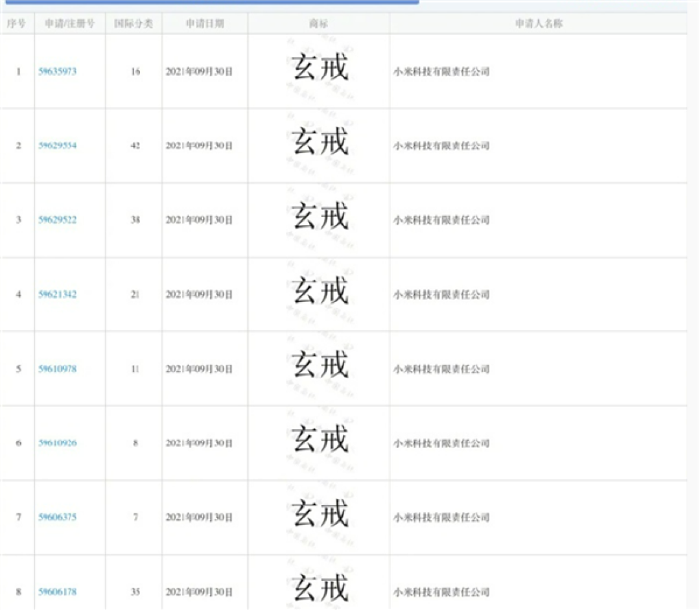This screenshot has width=700, height=610.
Task: Click the date 2021年09月30日 in row 2
Action: click(199, 146)
